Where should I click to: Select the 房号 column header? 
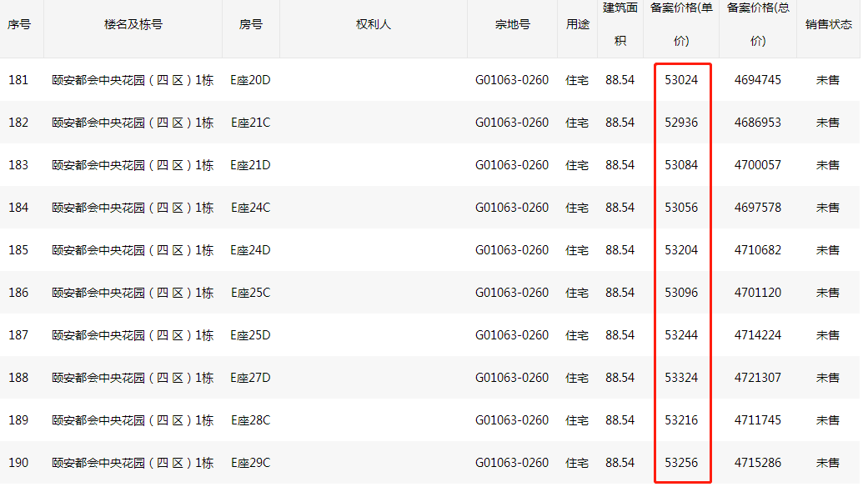click(251, 24)
